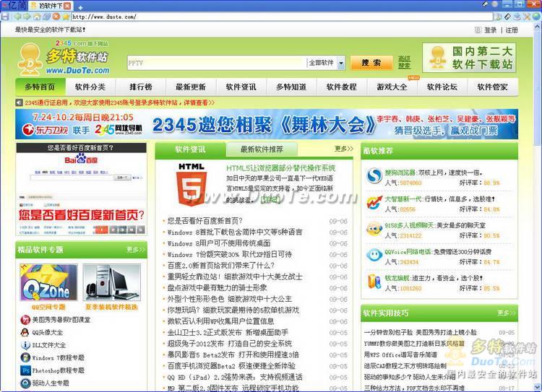The width and height of the screenshot is (542, 392).
Task: Click the 搜狗浏览器 icon in 酷软推荐
Action: (374, 176)
